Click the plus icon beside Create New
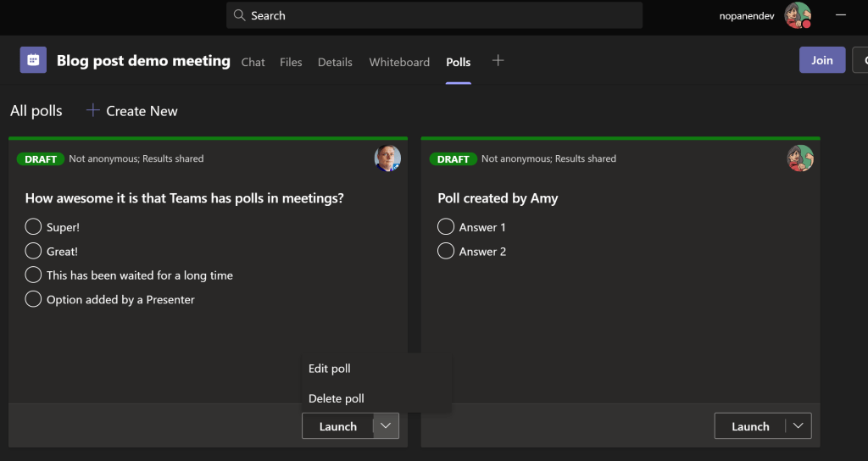This screenshot has height=461, width=868. 93,111
